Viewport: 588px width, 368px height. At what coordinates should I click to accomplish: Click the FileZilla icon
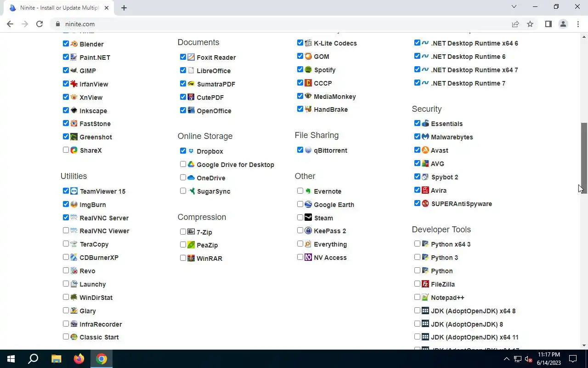click(x=425, y=284)
